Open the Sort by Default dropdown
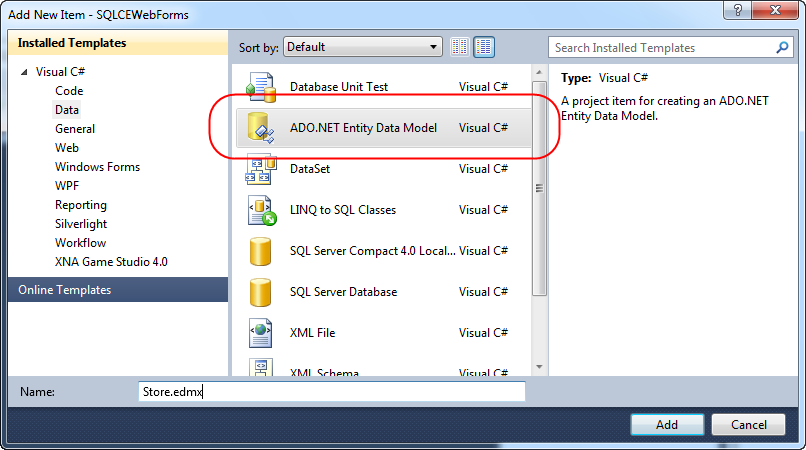The height and width of the screenshot is (450, 806). [363, 47]
